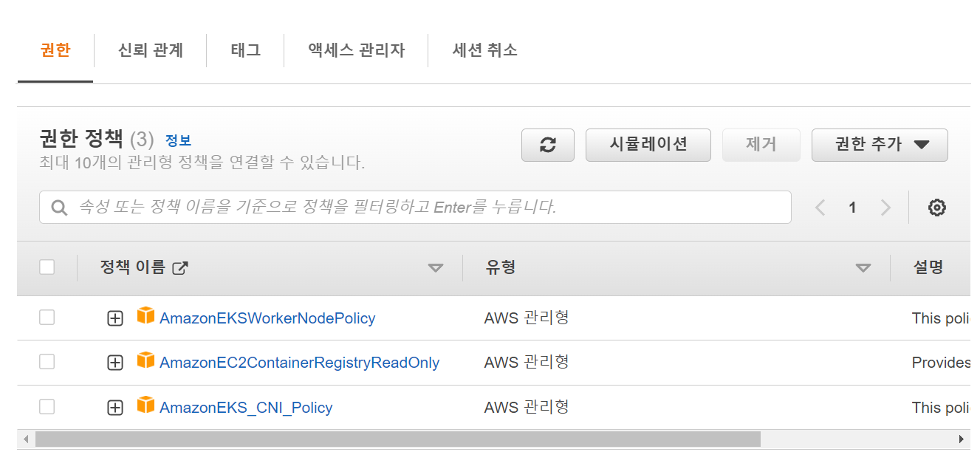Toggle the select-all policies checkbox
Screen dimensions: 980x452
coord(47,267)
